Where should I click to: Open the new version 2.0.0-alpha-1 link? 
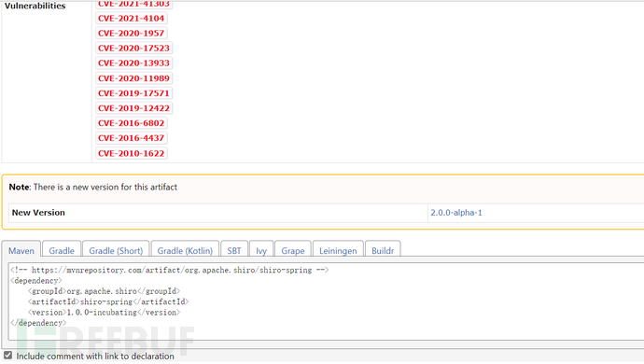[455, 213]
